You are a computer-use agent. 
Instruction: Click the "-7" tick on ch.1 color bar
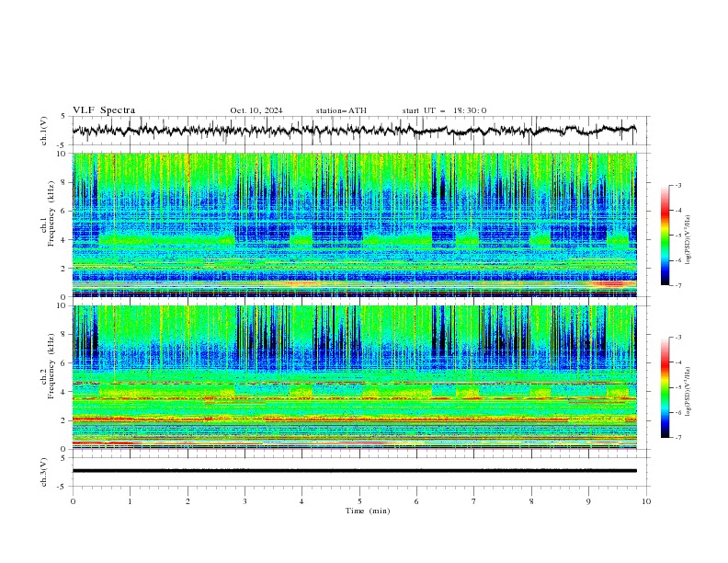coord(678,285)
